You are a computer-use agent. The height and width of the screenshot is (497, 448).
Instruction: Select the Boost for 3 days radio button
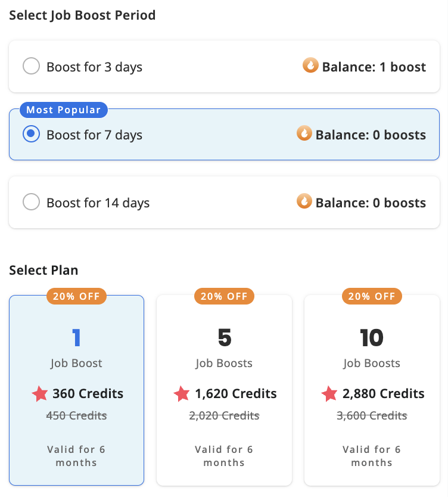point(31,66)
